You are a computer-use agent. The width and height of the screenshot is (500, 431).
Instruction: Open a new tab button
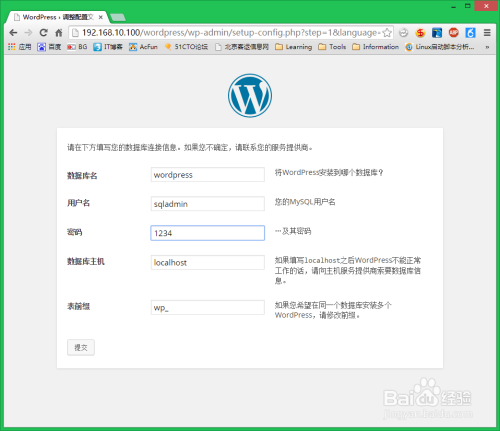[117, 17]
